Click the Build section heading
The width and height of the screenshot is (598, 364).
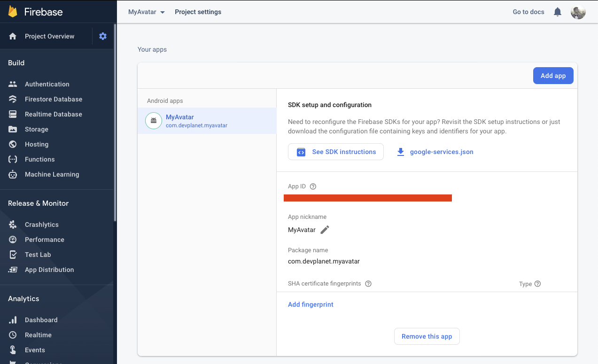16,62
